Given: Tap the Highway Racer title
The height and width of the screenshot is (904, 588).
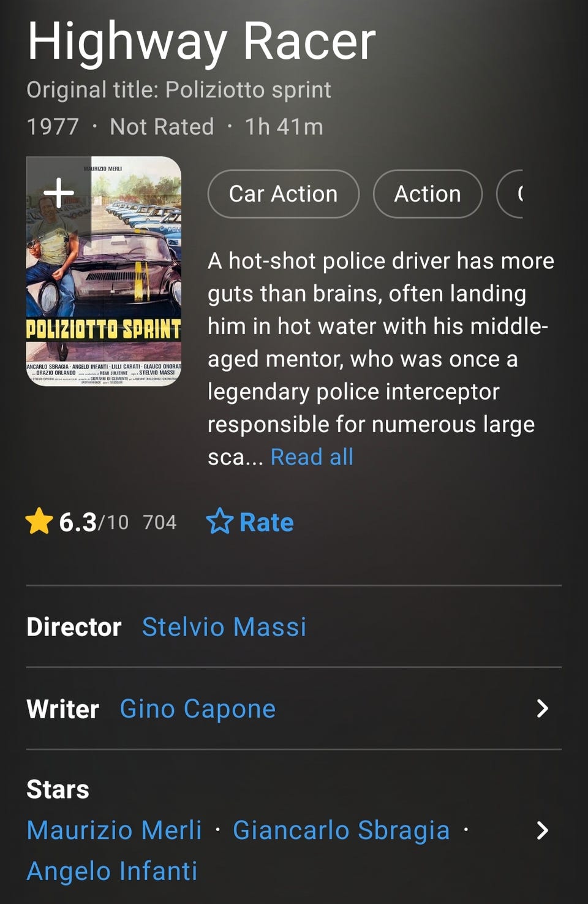Looking at the screenshot, I should [x=202, y=42].
